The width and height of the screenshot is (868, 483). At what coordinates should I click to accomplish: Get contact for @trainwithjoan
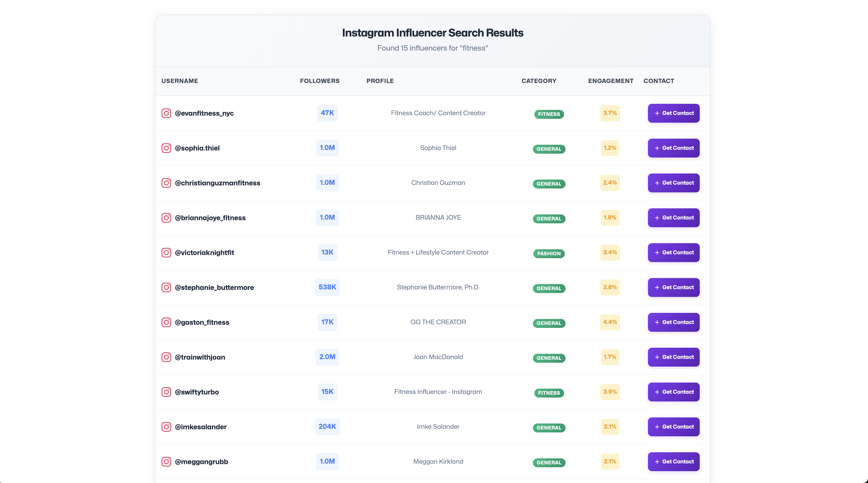pyautogui.click(x=674, y=357)
